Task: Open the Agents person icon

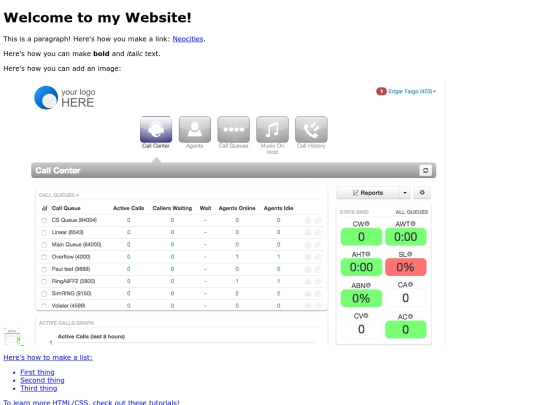Action: click(195, 129)
